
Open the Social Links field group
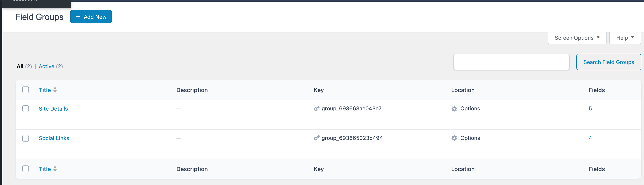pyautogui.click(x=54, y=138)
